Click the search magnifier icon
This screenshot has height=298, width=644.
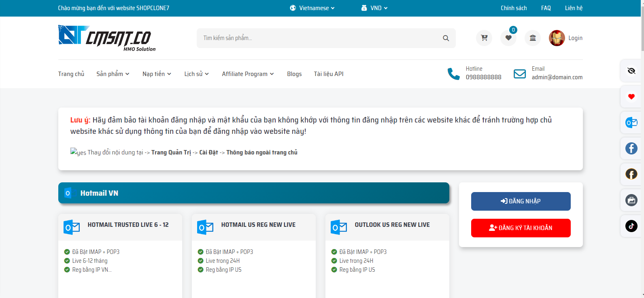click(446, 38)
